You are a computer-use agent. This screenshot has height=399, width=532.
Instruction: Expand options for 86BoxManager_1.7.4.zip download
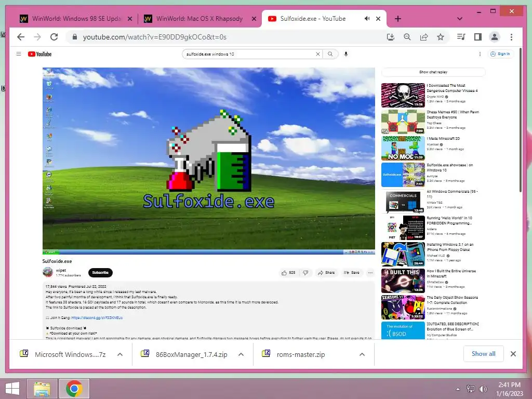[x=241, y=354]
